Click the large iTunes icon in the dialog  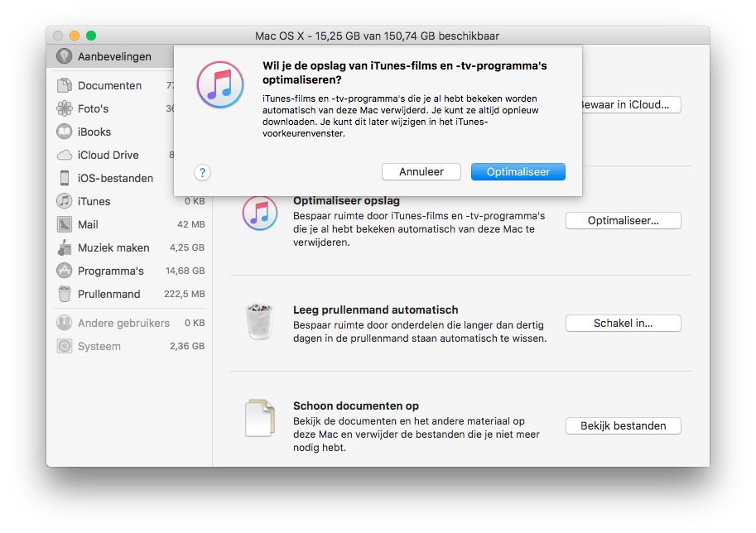pos(220,84)
